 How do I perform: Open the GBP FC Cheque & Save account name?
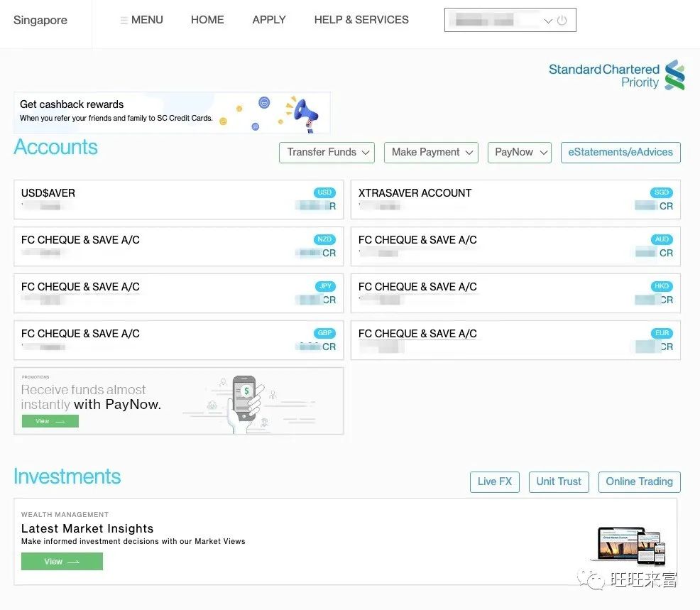point(80,334)
